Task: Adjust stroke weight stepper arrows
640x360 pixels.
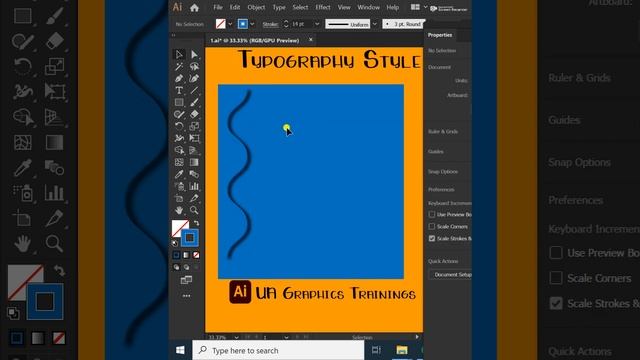Action: coord(286,24)
